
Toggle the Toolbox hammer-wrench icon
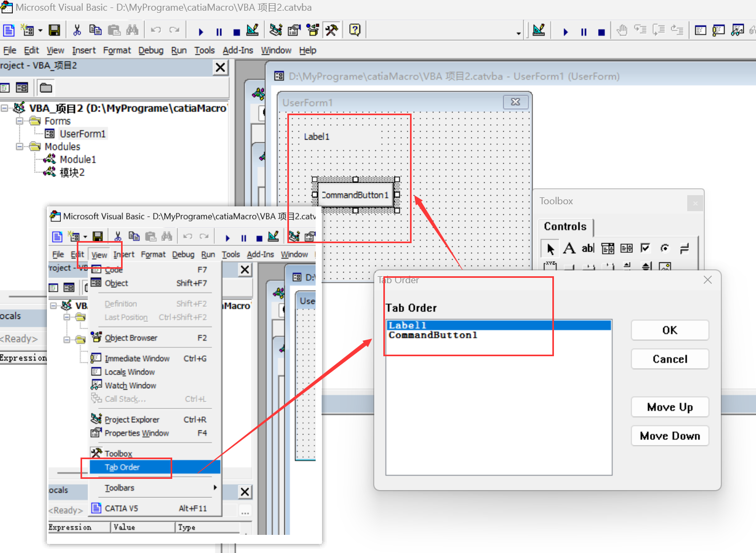coord(332,30)
